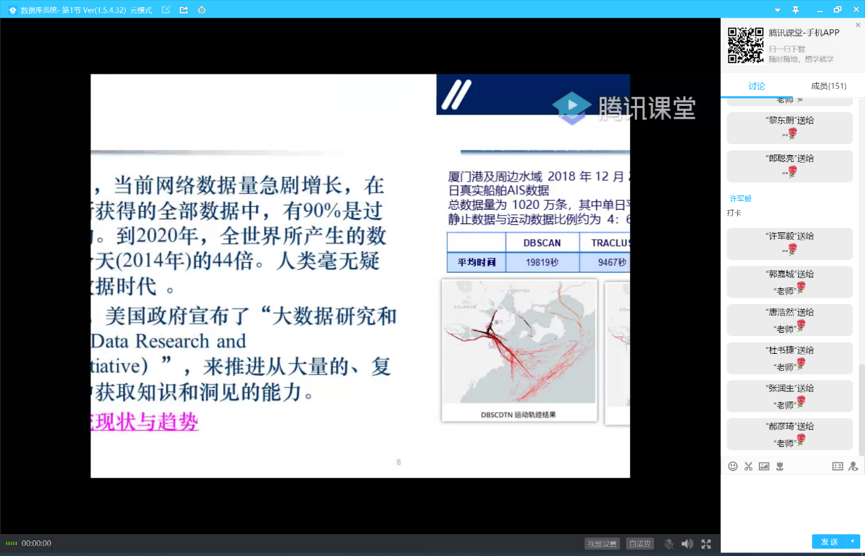865x556 pixels.
Task: Toggle the microphone mute icon
Action: (x=668, y=544)
